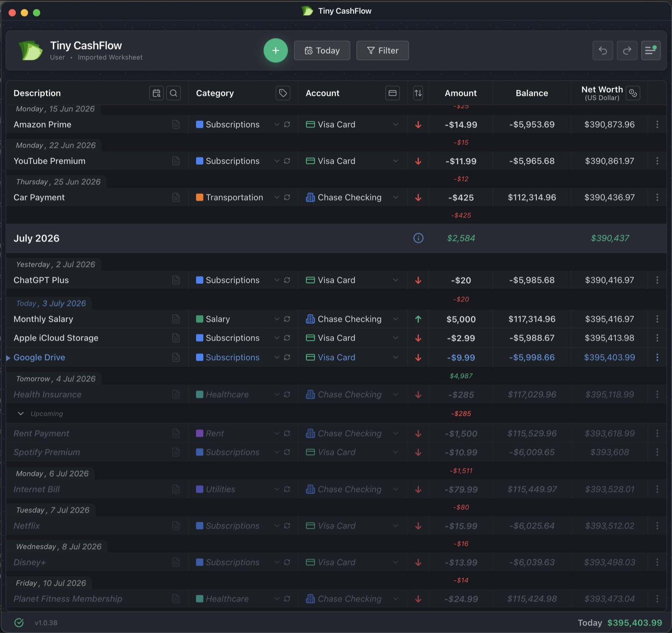Open row options for Amazon Prime
Screen dimensions: 672x633
coord(657,125)
